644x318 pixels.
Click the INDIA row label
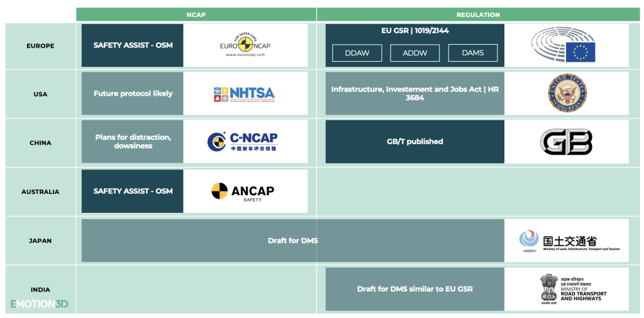click(40, 290)
